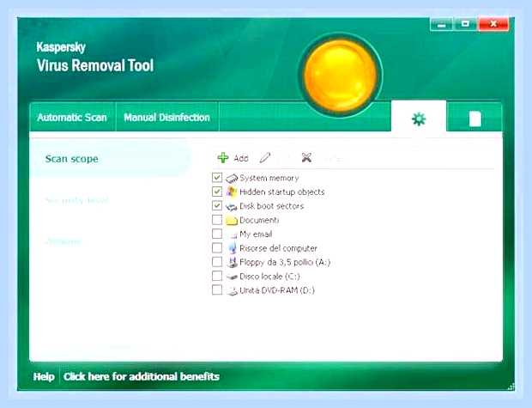Check the Floppy da 3,5 pollici checkbox
The height and width of the screenshot is (408, 532).
tap(217, 262)
